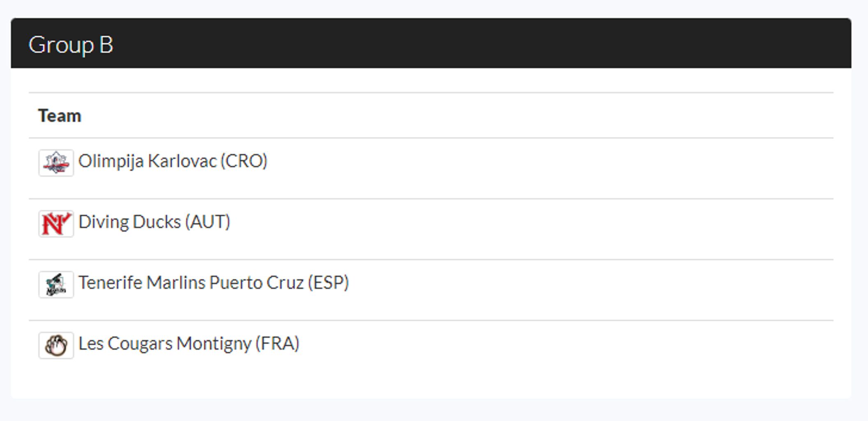868x421 pixels.
Task: Open the Tenerife Marlins logo thumbnail
Action: click(56, 285)
